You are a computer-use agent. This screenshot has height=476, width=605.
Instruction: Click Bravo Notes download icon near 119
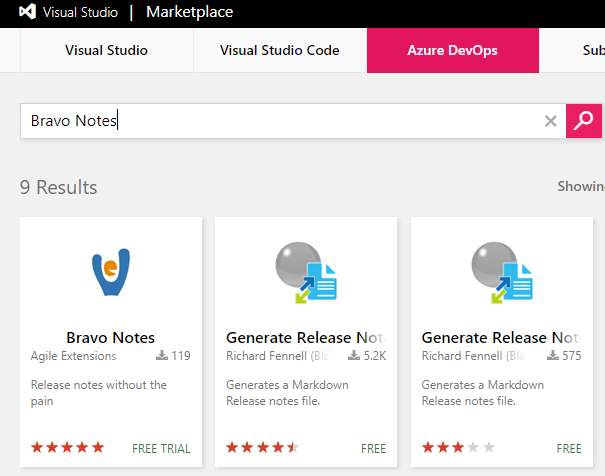(162, 355)
